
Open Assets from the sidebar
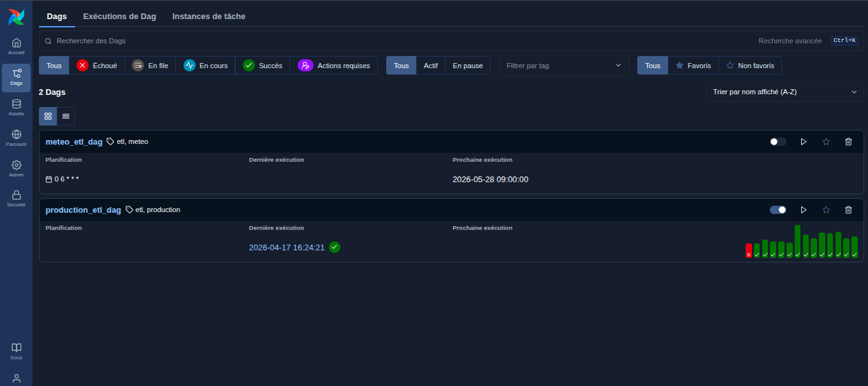pos(17,108)
